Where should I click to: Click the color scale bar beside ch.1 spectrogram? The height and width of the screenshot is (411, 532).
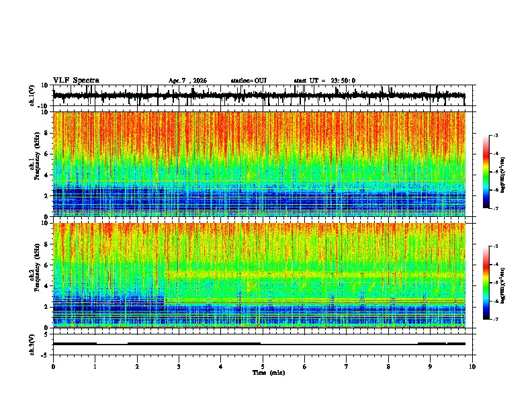(486, 172)
